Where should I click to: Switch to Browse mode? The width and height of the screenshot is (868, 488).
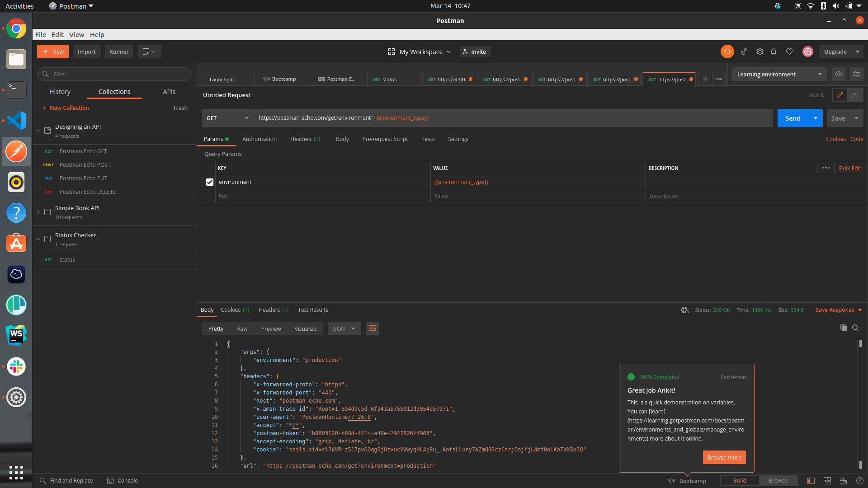778,481
